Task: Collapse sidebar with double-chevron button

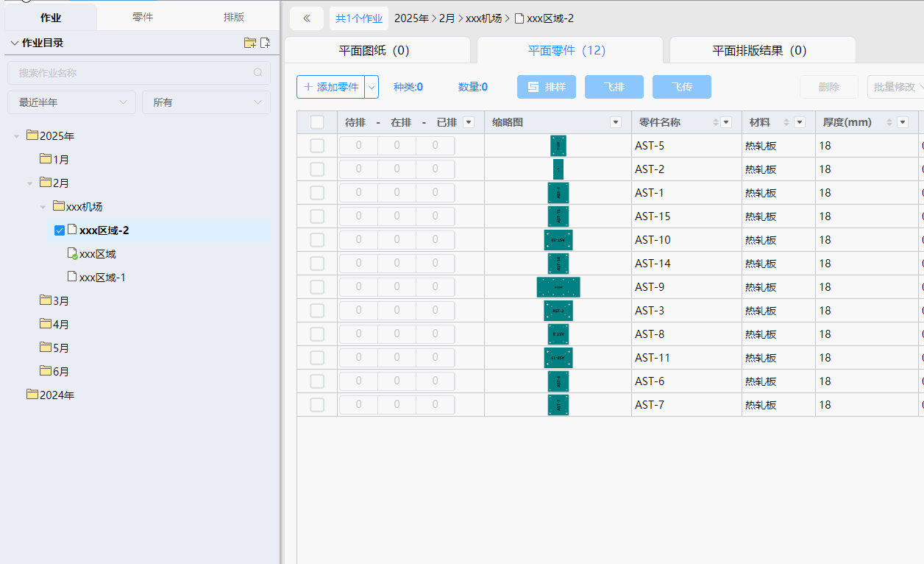Action: 307,18
